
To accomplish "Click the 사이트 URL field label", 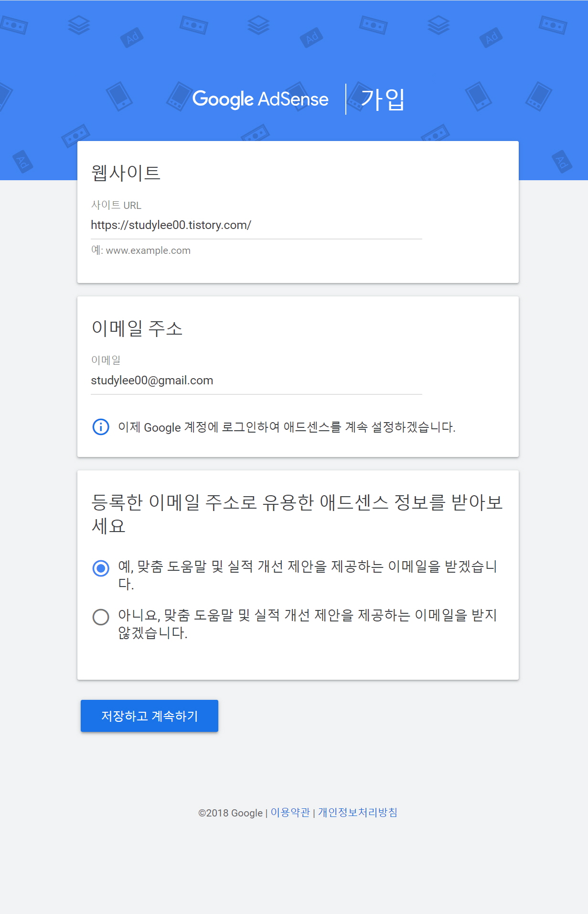I will click(116, 205).
